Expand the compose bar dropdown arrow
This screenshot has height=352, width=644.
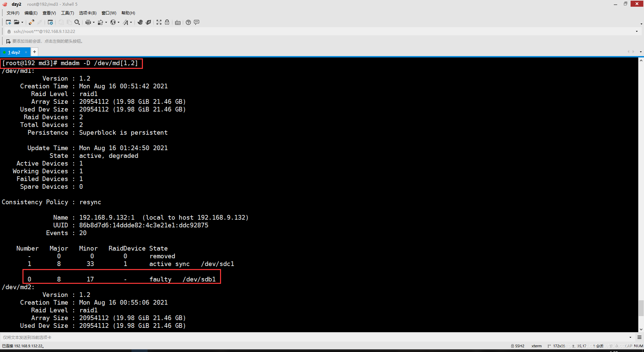click(x=630, y=337)
